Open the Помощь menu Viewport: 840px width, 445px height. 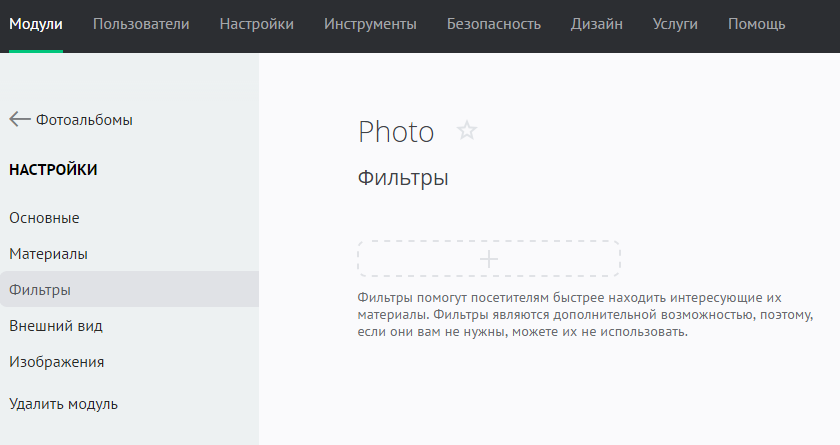(x=757, y=24)
